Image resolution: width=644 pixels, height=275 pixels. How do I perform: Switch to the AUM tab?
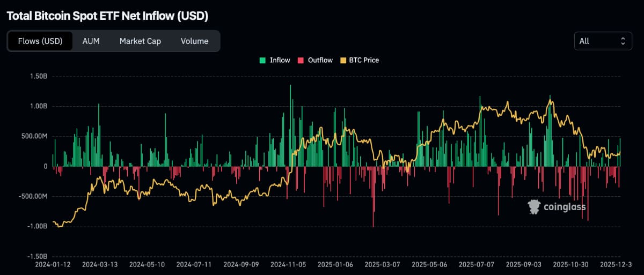tap(91, 41)
